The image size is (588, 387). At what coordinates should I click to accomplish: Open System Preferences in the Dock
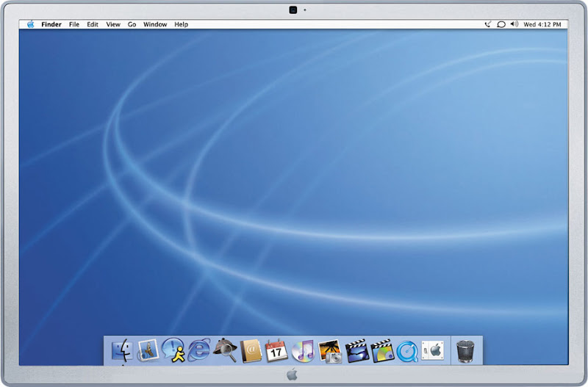432,351
